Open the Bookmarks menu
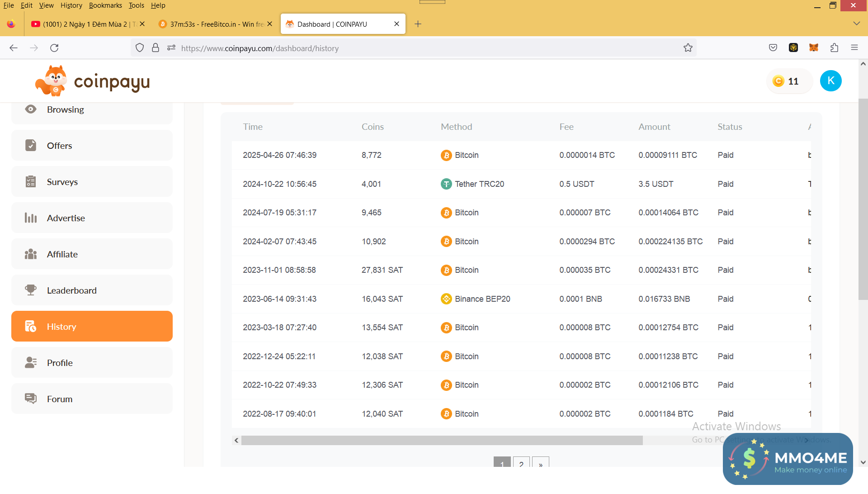Image resolution: width=868 pixels, height=494 pixels. click(105, 5)
